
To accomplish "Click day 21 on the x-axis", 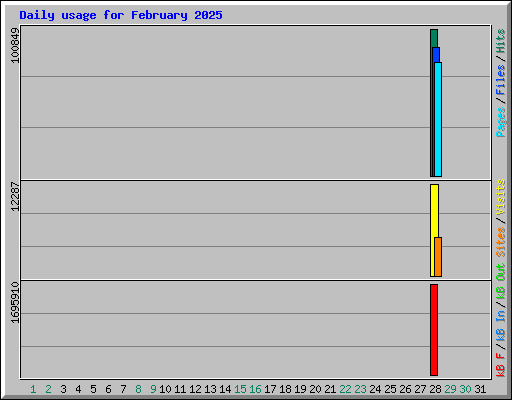I will point(330,389).
